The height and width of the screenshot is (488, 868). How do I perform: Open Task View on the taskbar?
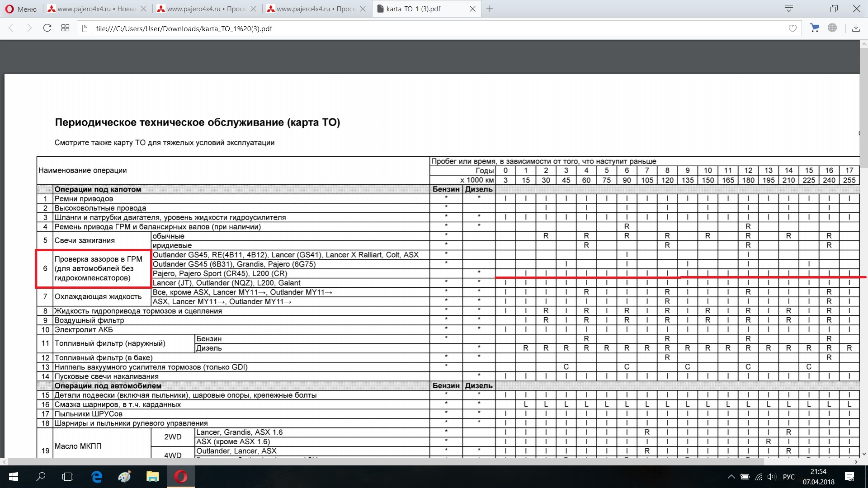click(68, 476)
